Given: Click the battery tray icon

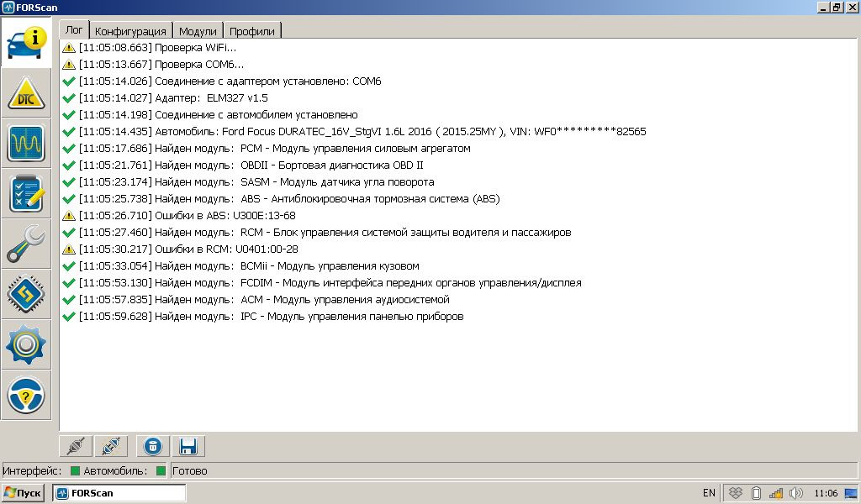Looking at the screenshot, I should (x=756, y=493).
